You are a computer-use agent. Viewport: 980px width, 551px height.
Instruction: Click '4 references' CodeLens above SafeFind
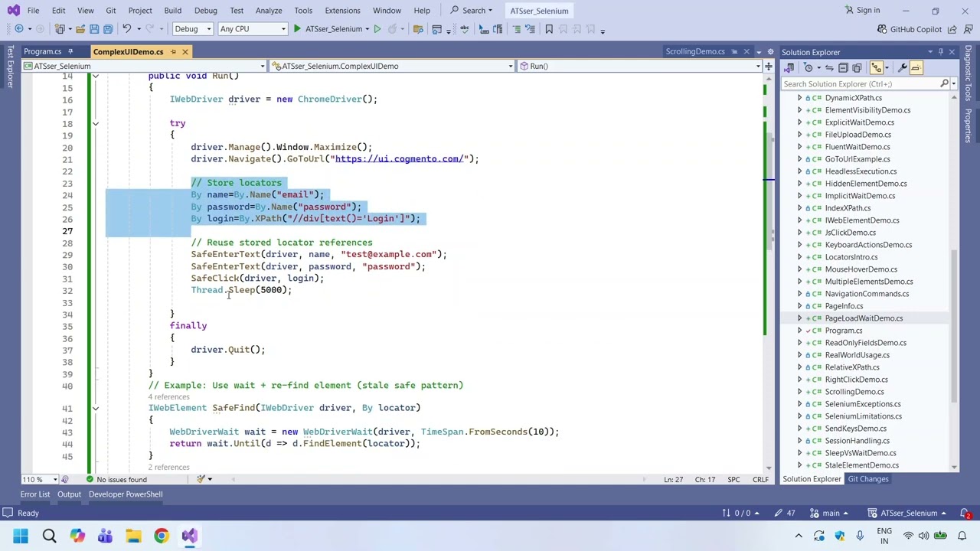coord(169,397)
